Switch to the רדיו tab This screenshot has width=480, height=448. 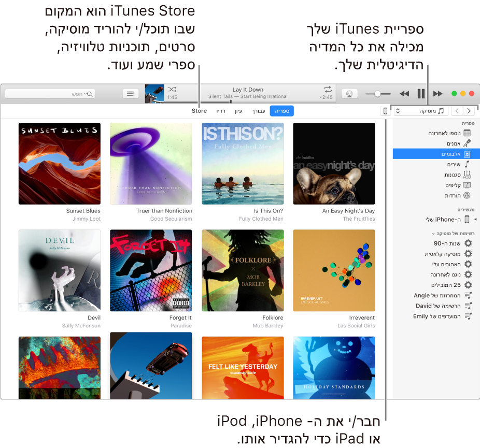pos(221,111)
